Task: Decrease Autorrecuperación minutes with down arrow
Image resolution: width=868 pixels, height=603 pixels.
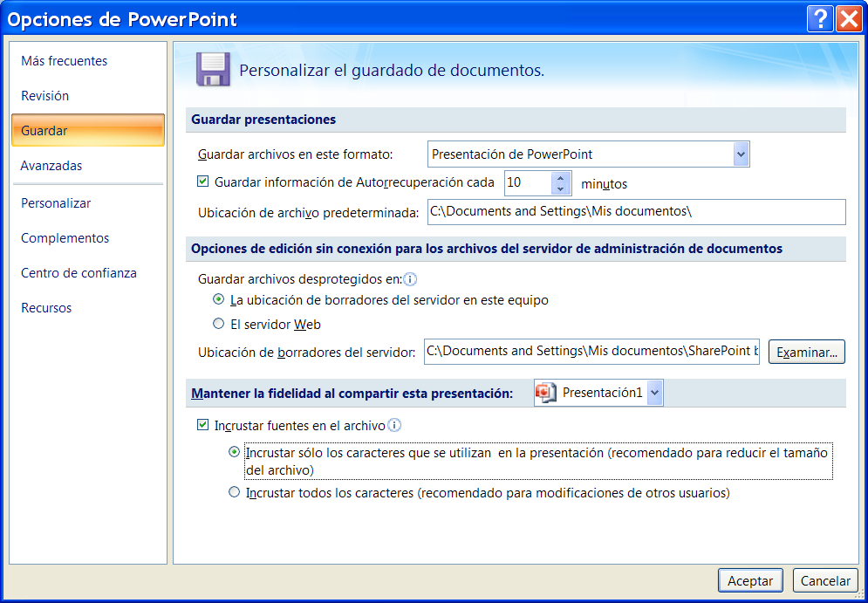Action: tap(561, 189)
